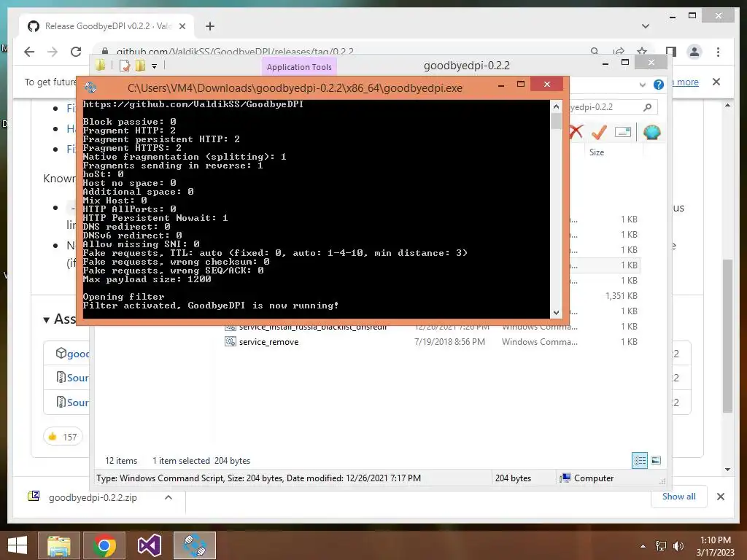Bookmark the page with the star icon

click(642, 51)
